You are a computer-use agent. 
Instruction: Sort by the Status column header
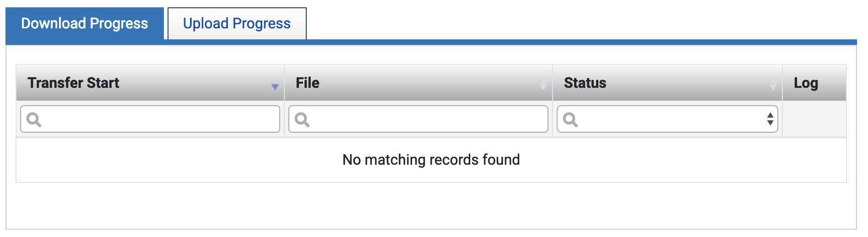[x=585, y=83]
